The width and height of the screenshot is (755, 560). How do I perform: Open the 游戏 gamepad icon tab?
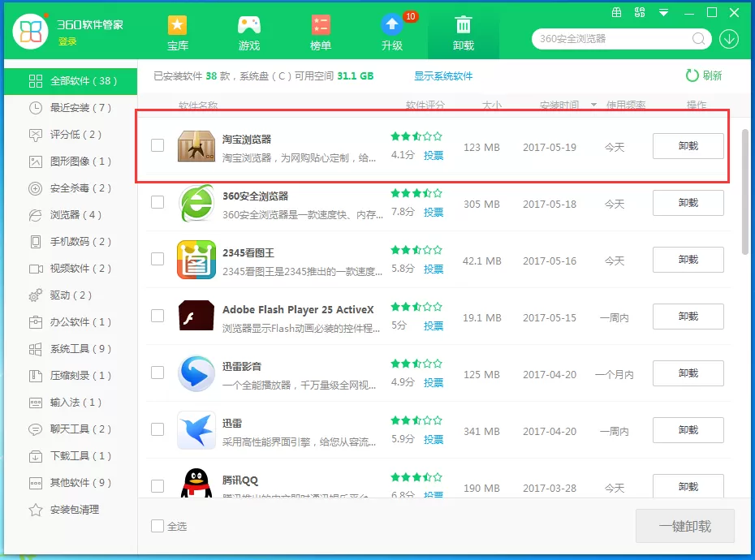[249, 32]
